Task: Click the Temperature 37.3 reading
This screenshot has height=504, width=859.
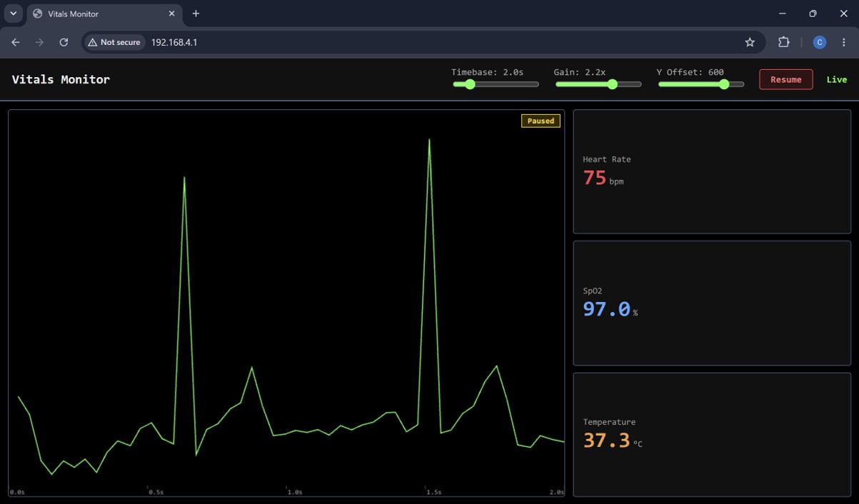Action: click(613, 440)
